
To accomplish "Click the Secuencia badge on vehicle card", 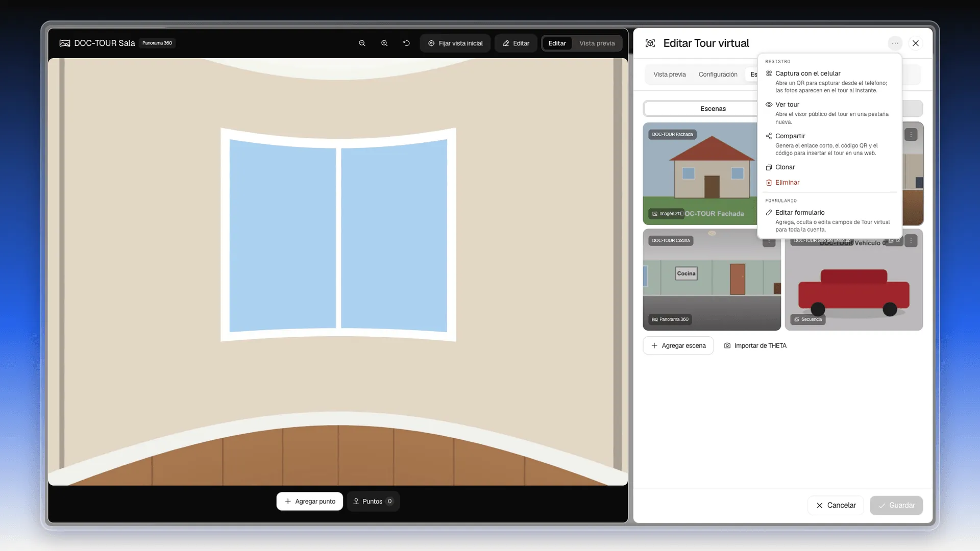I will point(808,319).
